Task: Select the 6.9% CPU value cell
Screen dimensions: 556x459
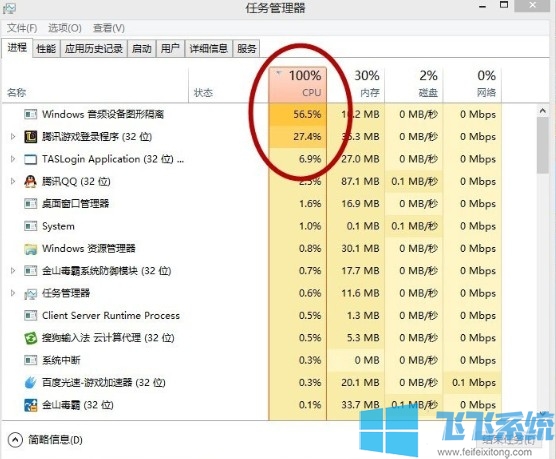Action: [298, 159]
